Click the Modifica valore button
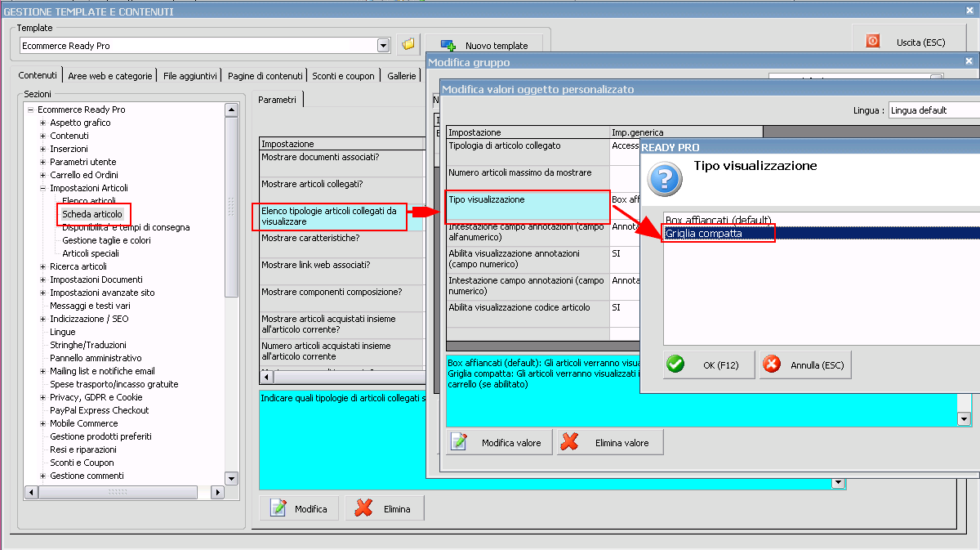 point(499,442)
